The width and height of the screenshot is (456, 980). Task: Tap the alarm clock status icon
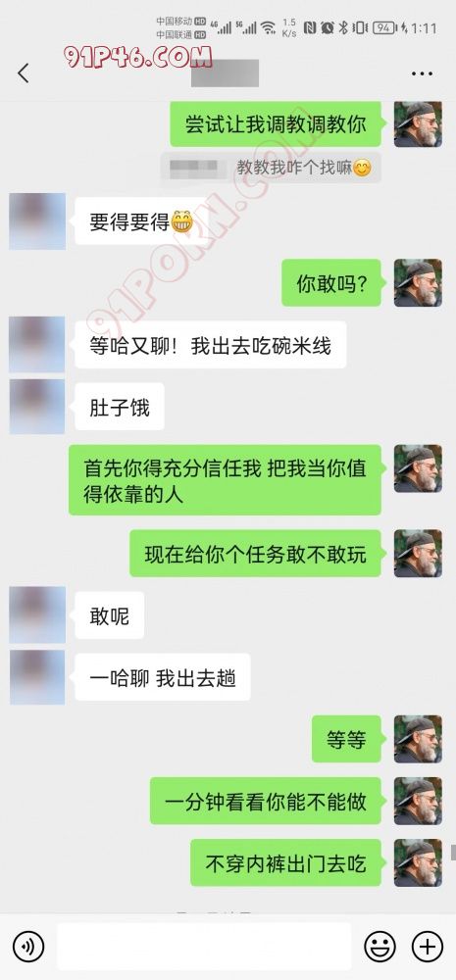point(328,28)
